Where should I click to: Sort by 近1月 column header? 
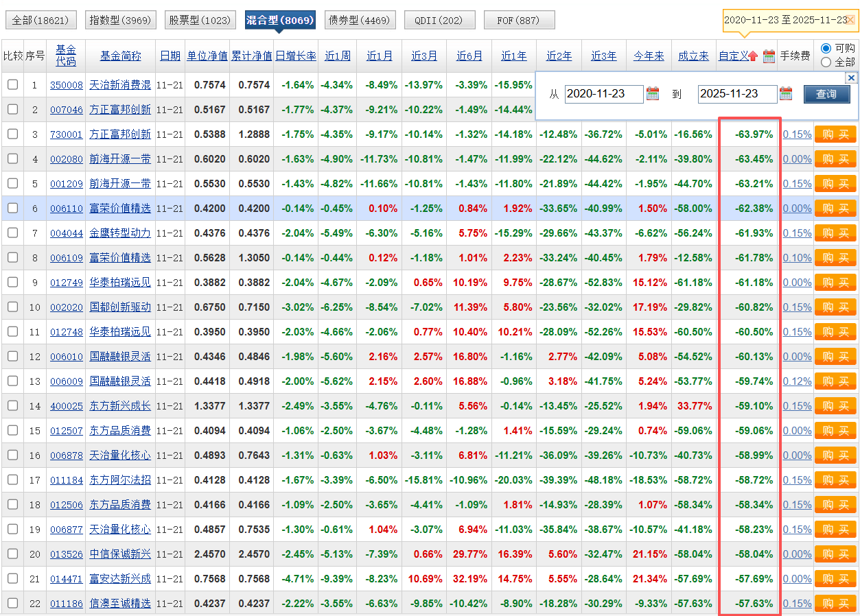[380, 56]
